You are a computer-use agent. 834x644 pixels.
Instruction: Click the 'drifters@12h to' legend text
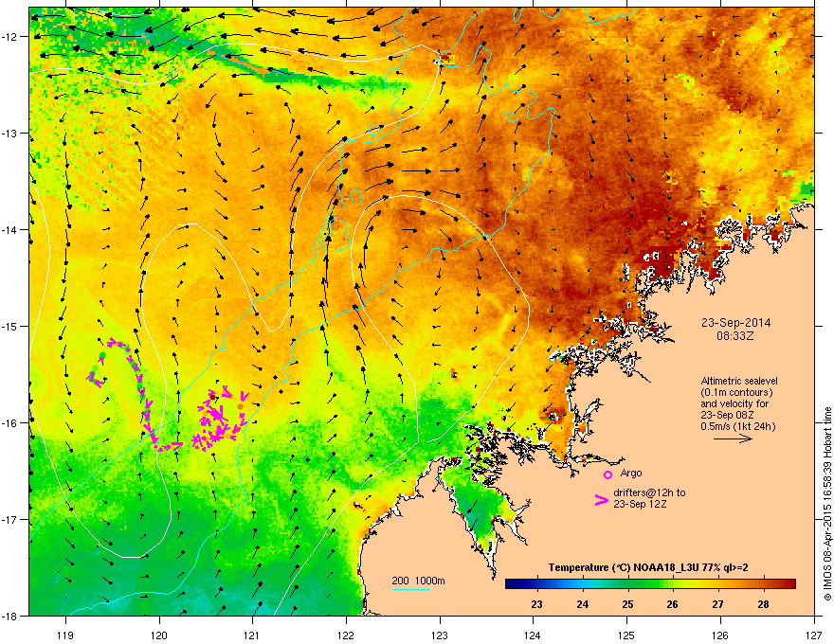[x=649, y=492]
